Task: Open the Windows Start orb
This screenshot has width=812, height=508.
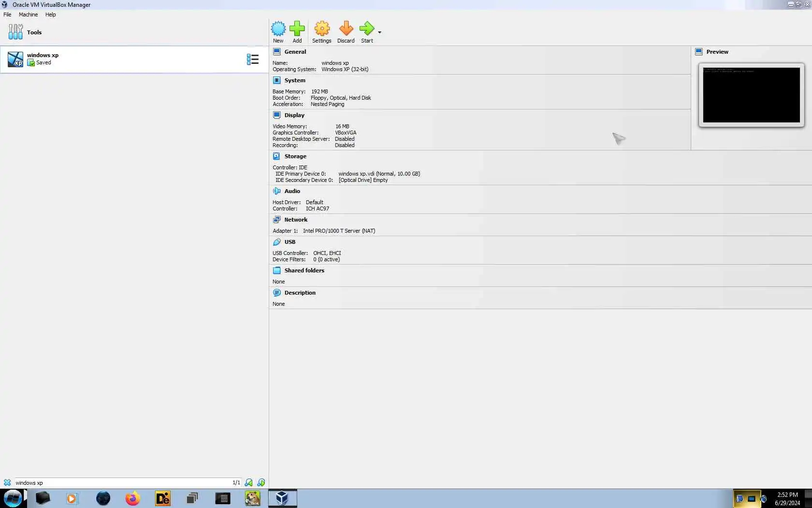Action: (x=13, y=498)
